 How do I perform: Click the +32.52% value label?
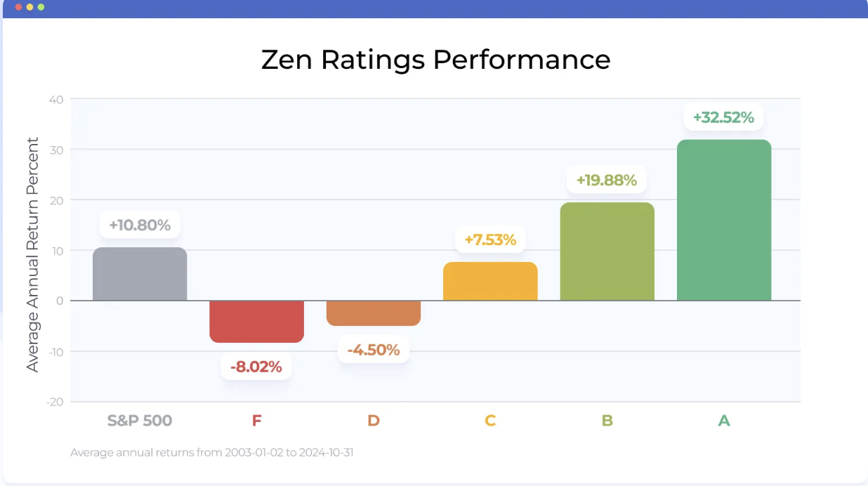723,117
